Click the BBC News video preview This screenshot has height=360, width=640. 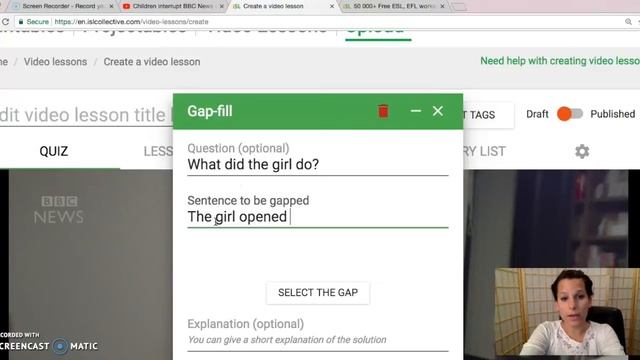[86, 264]
